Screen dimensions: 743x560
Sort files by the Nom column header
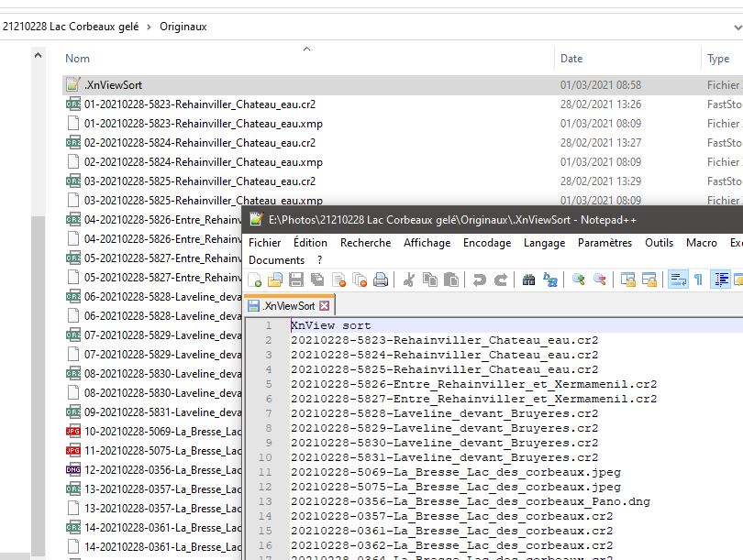pos(78,59)
